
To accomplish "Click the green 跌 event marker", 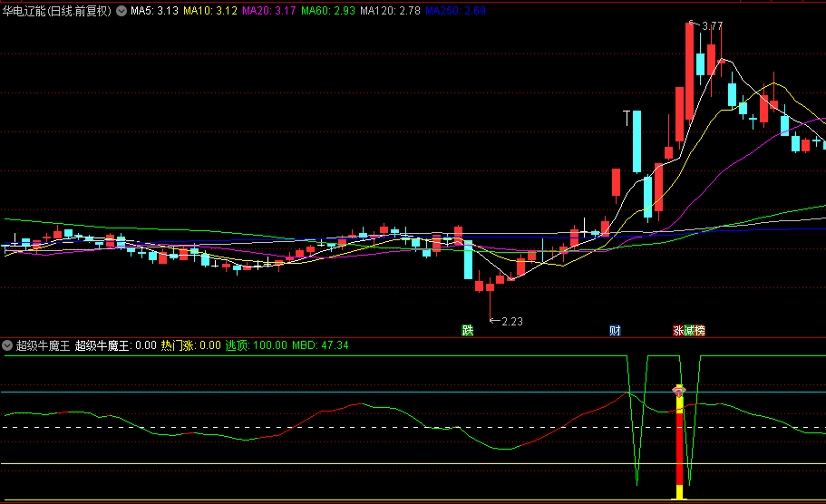I will point(467,331).
